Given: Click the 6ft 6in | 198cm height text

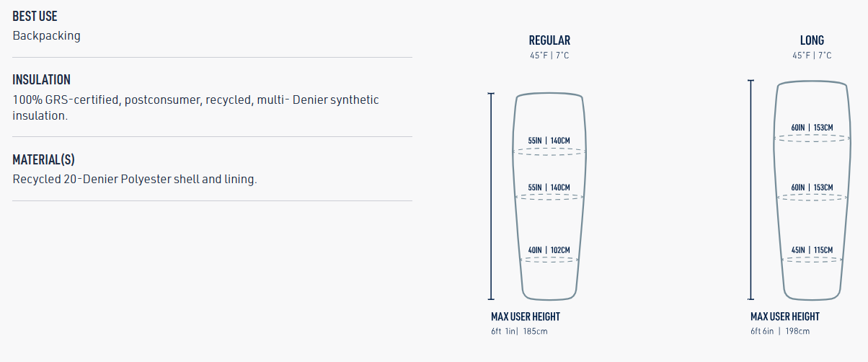Looking at the screenshot, I should click(780, 331).
